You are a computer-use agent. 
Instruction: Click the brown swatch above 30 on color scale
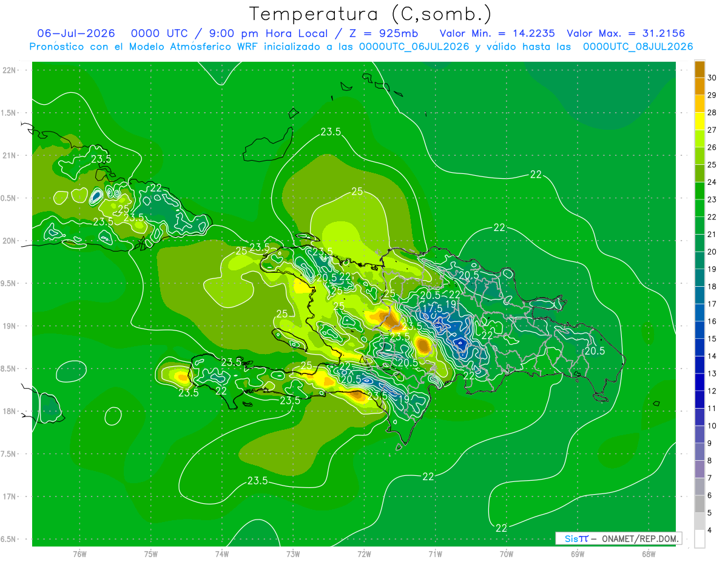tap(699, 69)
